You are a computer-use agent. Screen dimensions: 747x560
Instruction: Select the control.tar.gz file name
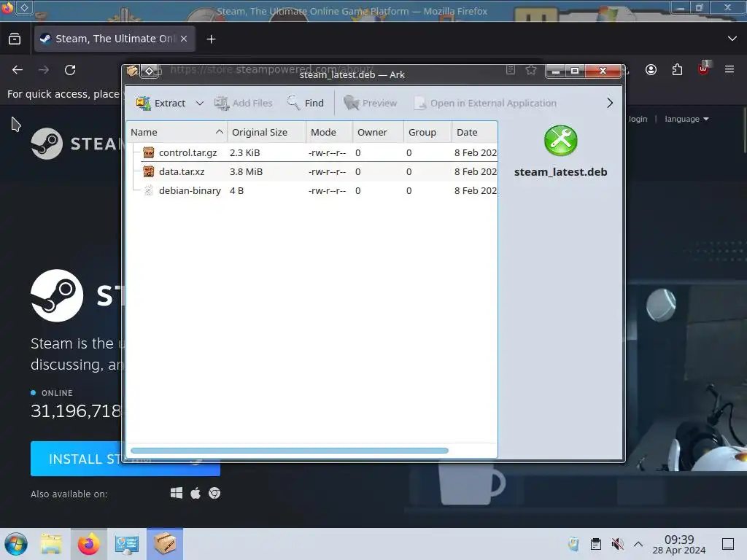click(x=187, y=153)
